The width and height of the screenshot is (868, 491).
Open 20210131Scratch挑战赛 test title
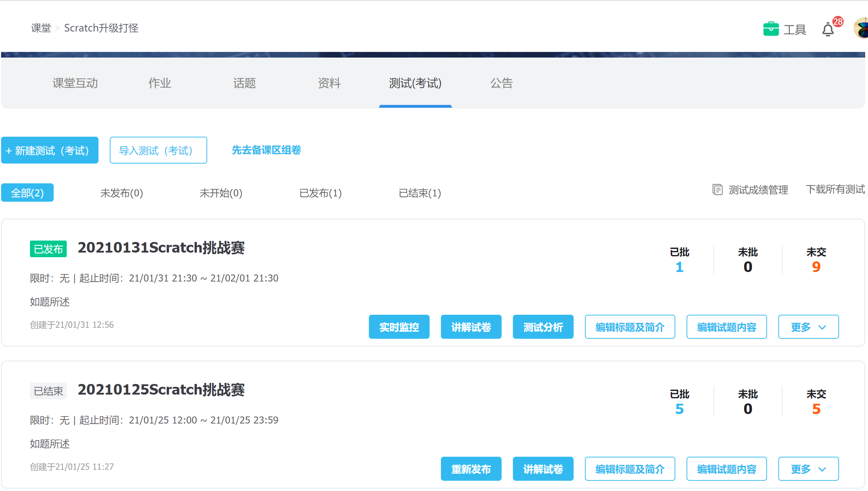[x=161, y=248]
